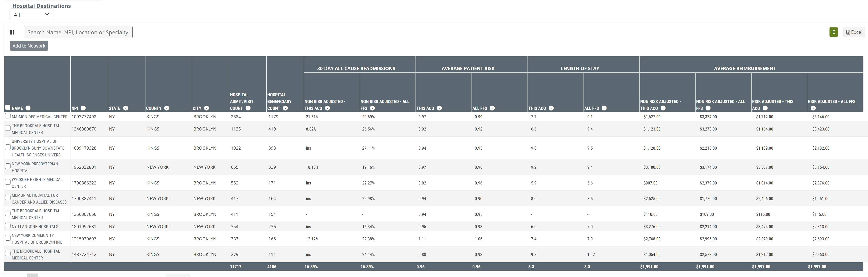Export table with the Excel button
Image resolution: width=868 pixels, height=277 pixels.
[x=854, y=32]
